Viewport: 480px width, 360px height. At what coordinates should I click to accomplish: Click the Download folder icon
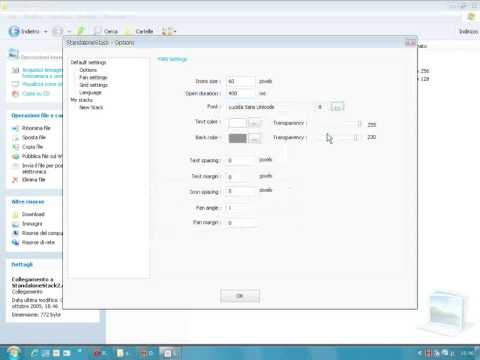coord(15,214)
